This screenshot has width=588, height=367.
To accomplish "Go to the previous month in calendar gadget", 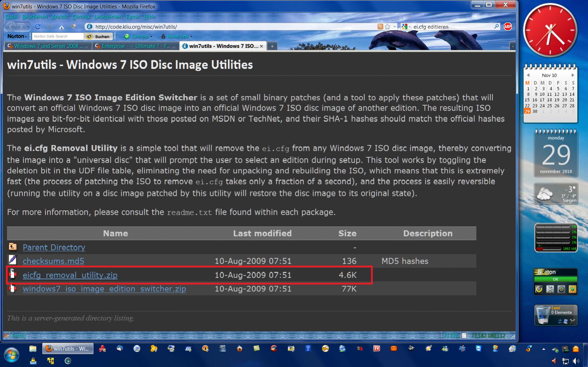I will tap(528, 75).
